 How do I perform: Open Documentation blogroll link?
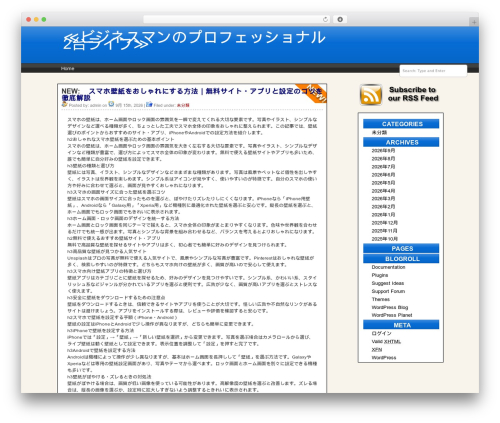388,267
